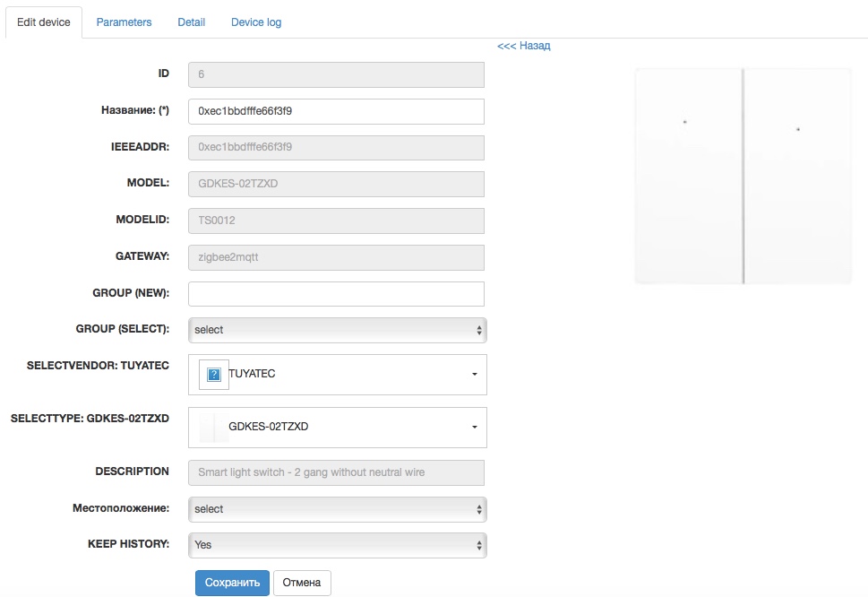
Task: Open the Detail tab
Action: click(x=191, y=22)
